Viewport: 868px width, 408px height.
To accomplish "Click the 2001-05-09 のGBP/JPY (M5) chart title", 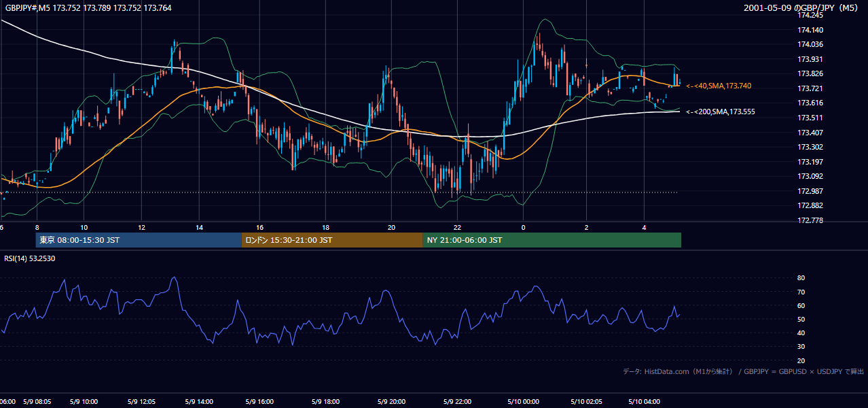I will pos(801,7).
